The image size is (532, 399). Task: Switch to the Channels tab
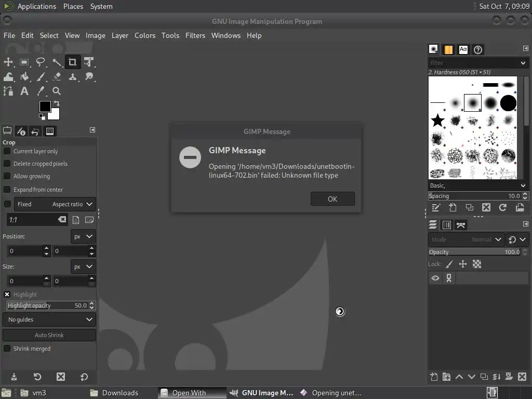(446, 224)
